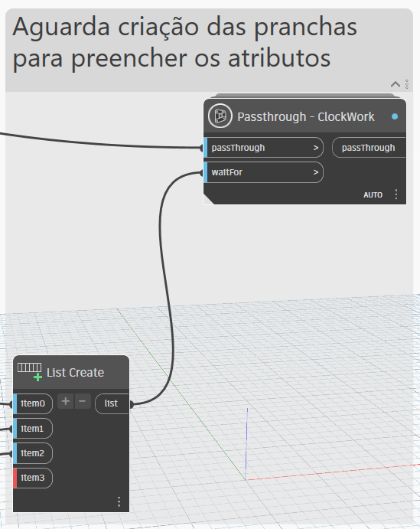
Task: Select the item0 input port
Action: pyautogui.click(x=33, y=403)
